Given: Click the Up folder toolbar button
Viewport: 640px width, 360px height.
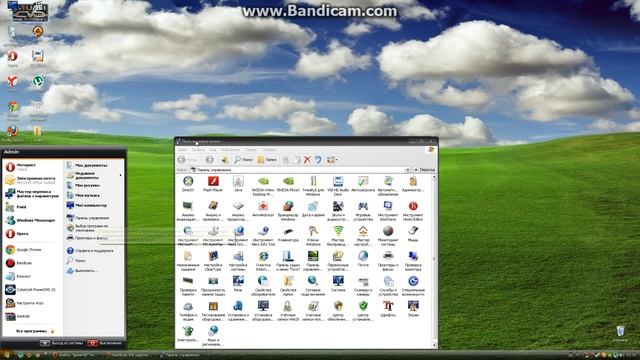Looking at the screenshot, I should pos(224,160).
